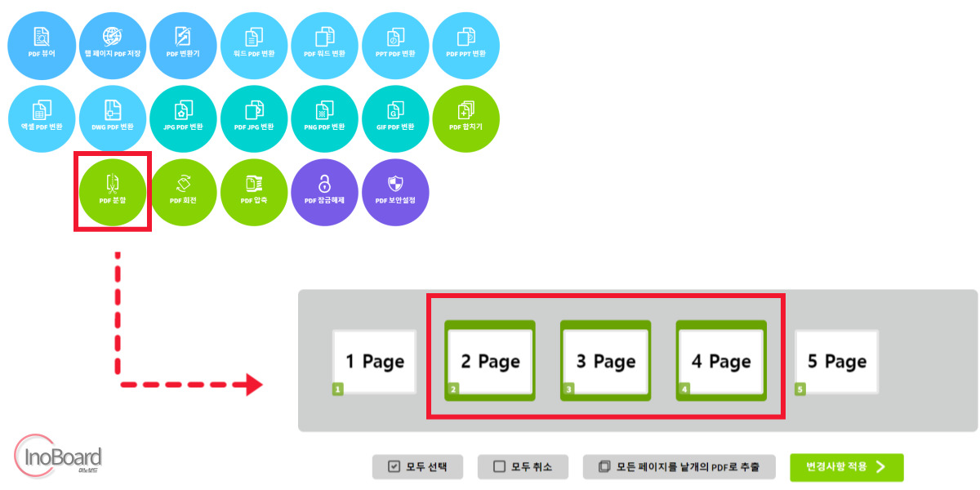Click 모든 페이지를 낱개의 PDF로 추출
The image size is (980, 490).
[679, 467]
